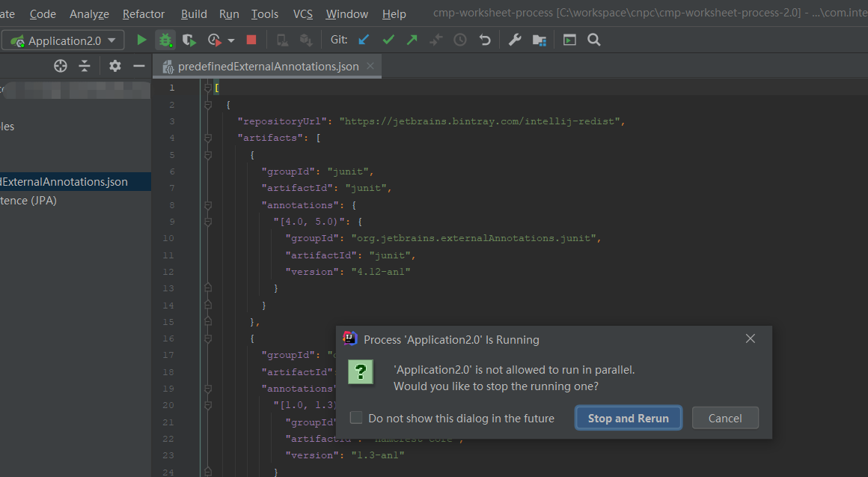Open the Window menu
Image resolution: width=868 pixels, height=477 pixels.
[347, 13]
